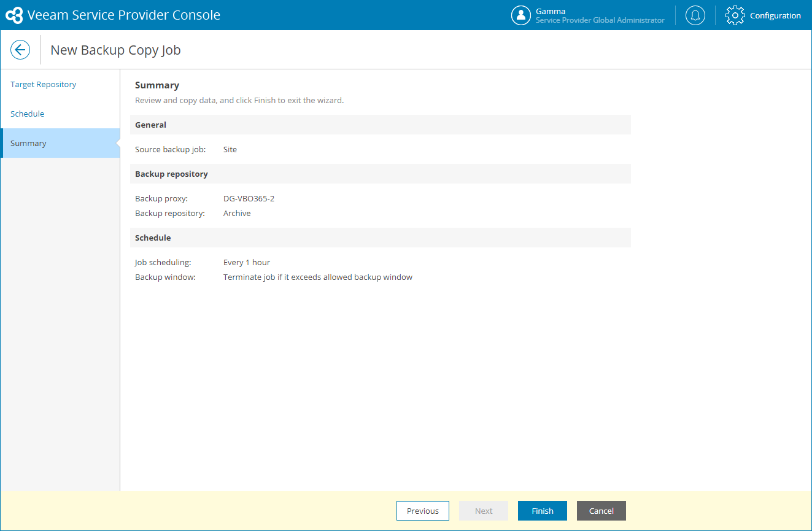The image size is (812, 531).
Task: Select the Summary step
Action: pyautogui.click(x=60, y=143)
